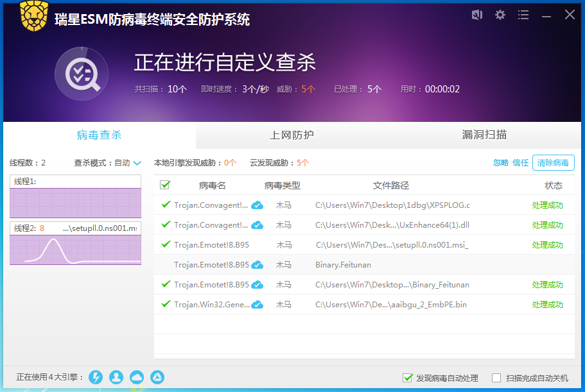
Task: Select the Binary.Feitunan path cell
Action: pos(344,265)
